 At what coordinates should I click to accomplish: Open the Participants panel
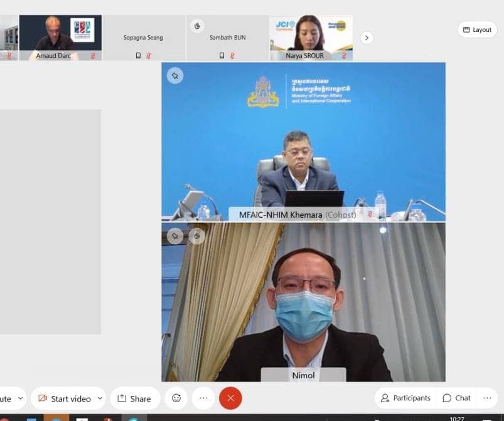[x=406, y=398]
